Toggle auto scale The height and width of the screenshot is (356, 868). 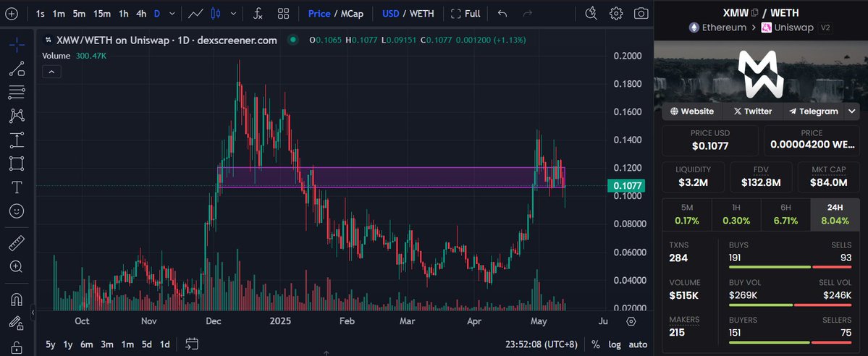[639, 344]
